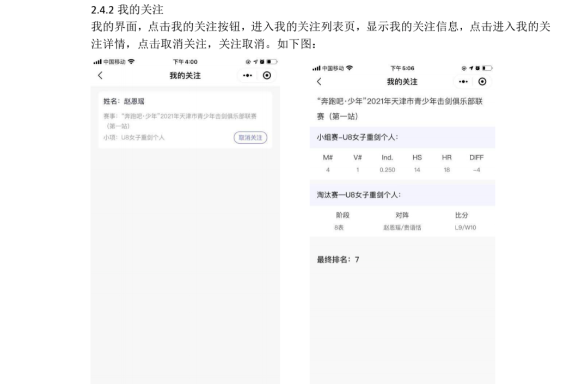Click the 8表 stage cell
Image resolution: width=588 pixels, height=384 pixels.
click(339, 227)
